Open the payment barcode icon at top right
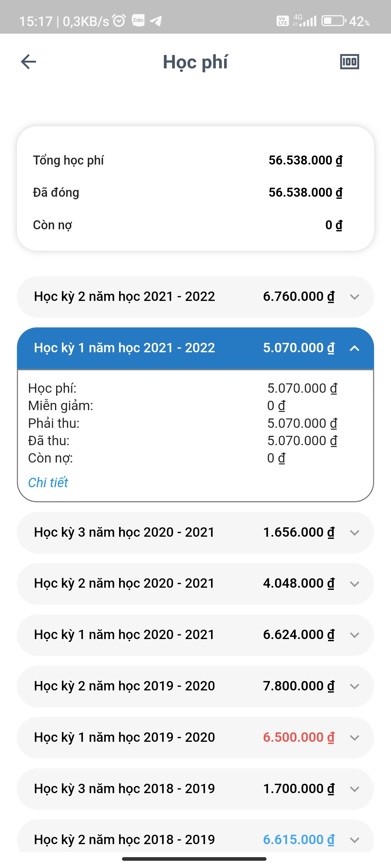The image size is (391, 868). (349, 61)
